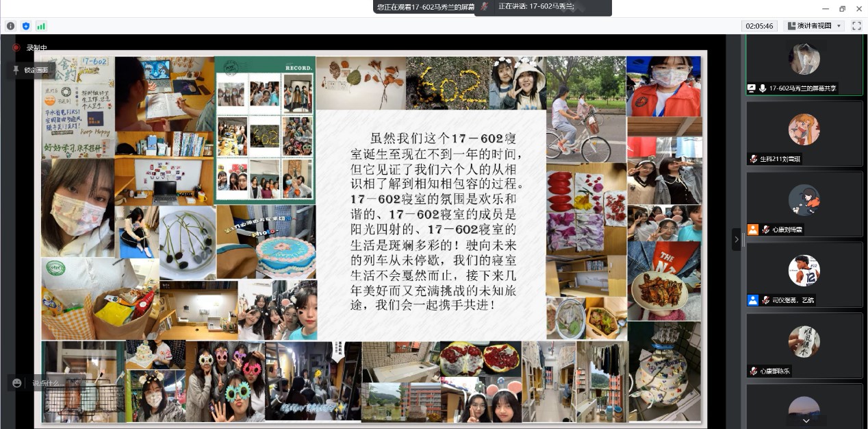This screenshot has width=868, height=429.
Task: Click the orange host badge on 心康刘琦霖
Action: coord(753,230)
